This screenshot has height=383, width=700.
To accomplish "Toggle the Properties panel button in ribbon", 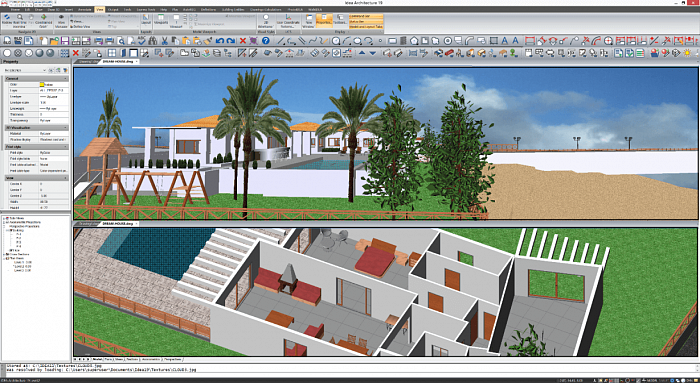I will click(x=324, y=21).
